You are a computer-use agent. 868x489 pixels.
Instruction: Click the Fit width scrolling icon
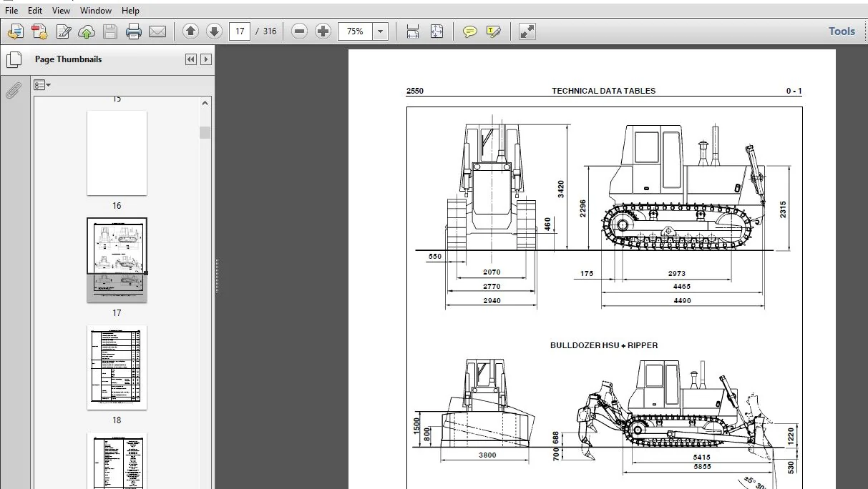click(x=413, y=31)
